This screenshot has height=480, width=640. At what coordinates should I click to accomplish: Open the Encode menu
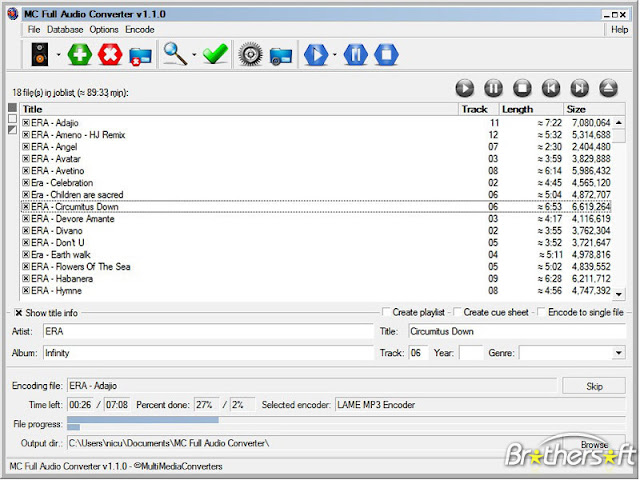tap(140, 30)
